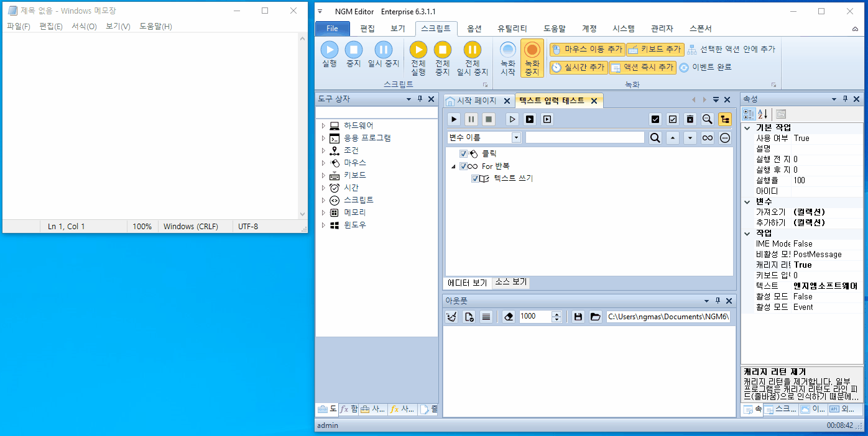
Task: Click the outlined checkbox icon in editor toolbar
Action: [x=672, y=119]
